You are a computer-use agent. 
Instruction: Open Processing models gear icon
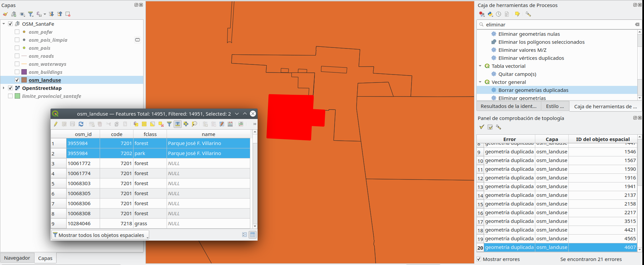[482, 14]
